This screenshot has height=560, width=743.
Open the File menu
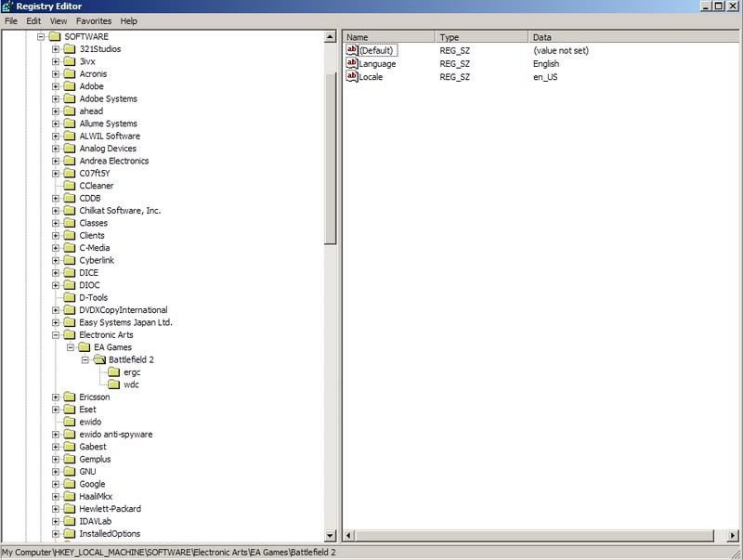(11, 20)
